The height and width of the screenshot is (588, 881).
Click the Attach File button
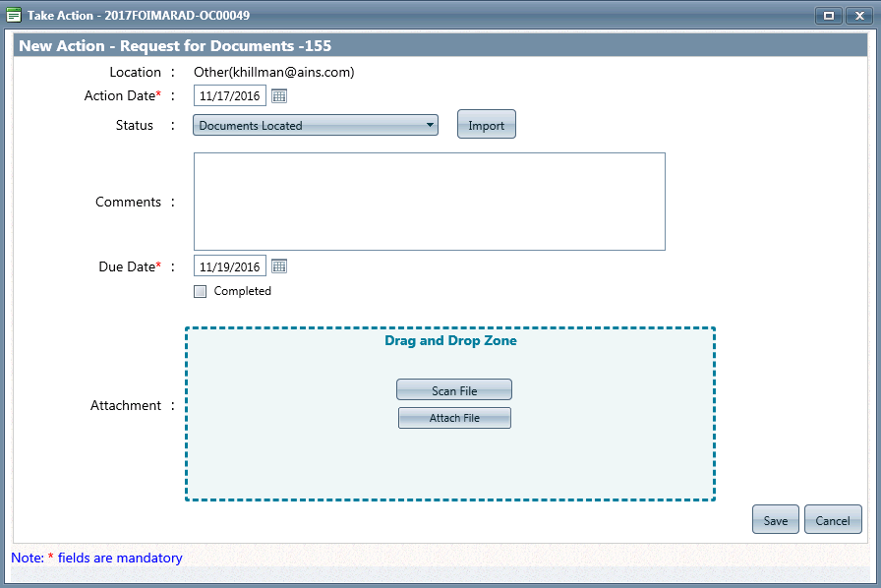pos(454,418)
